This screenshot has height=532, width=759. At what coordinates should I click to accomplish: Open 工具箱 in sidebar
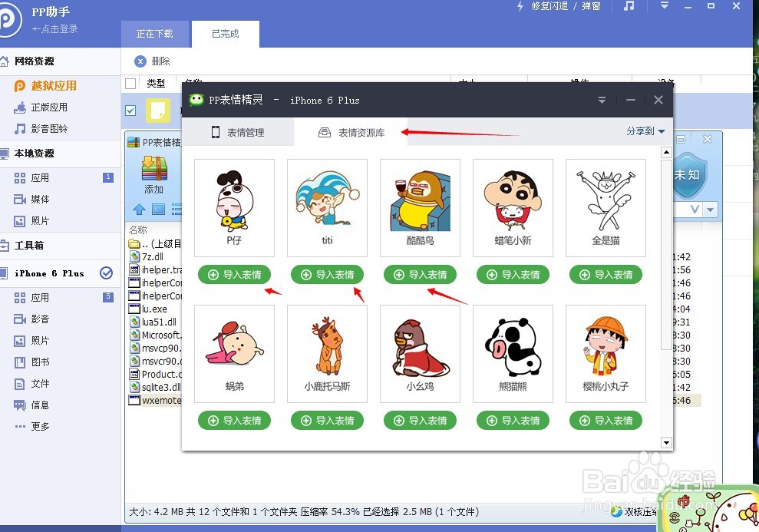tap(28, 246)
